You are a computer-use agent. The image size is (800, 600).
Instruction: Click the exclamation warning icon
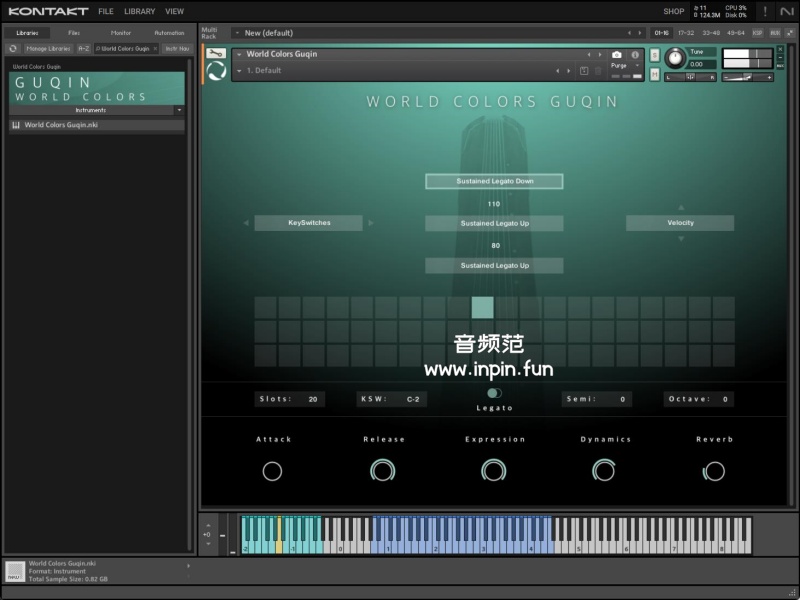click(x=765, y=11)
